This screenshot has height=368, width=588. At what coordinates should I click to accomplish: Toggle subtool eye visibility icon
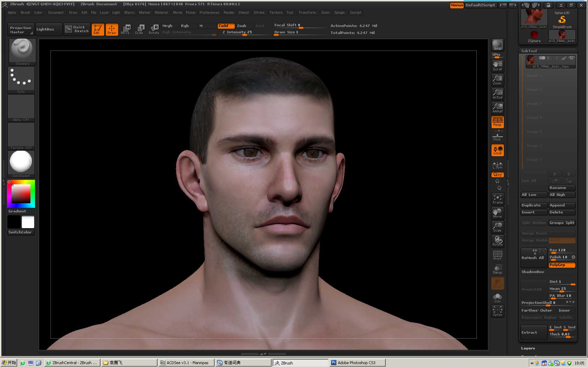[571, 58]
